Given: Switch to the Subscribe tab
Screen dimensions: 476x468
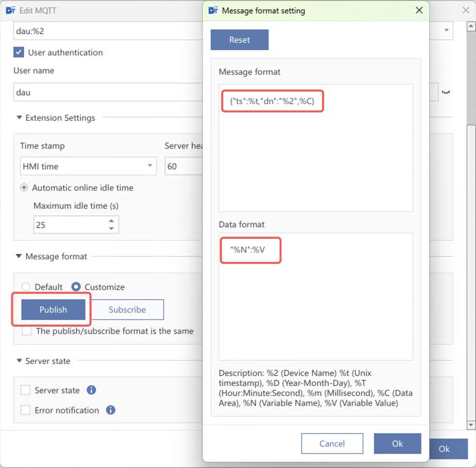Looking at the screenshot, I should click(x=127, y=310).
